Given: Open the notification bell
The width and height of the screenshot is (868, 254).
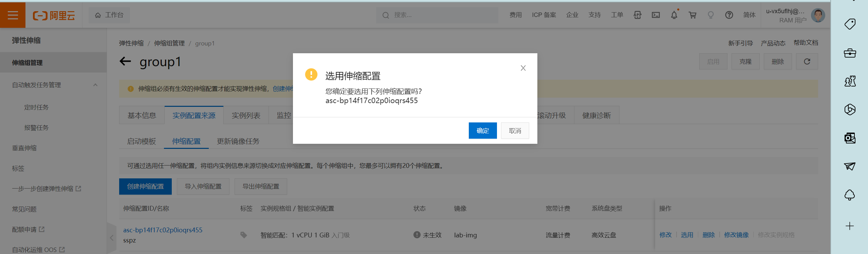Looking at the screenshot, I should [x=674, y=15].
